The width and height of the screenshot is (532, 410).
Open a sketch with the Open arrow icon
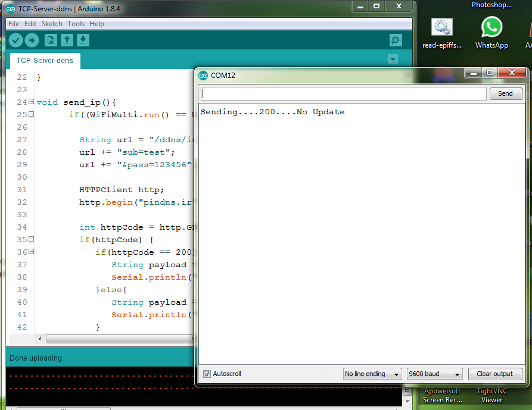coord(67,40)
